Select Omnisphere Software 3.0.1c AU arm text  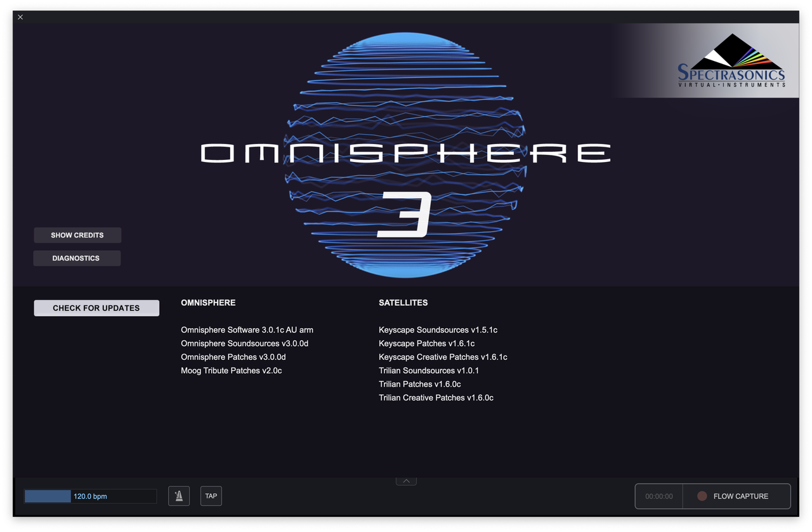coord(247,330)
